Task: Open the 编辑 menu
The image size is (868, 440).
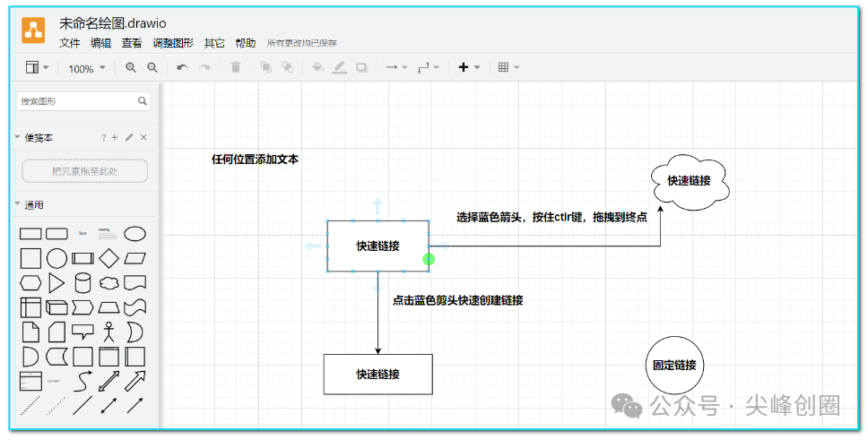Action: 100,43
